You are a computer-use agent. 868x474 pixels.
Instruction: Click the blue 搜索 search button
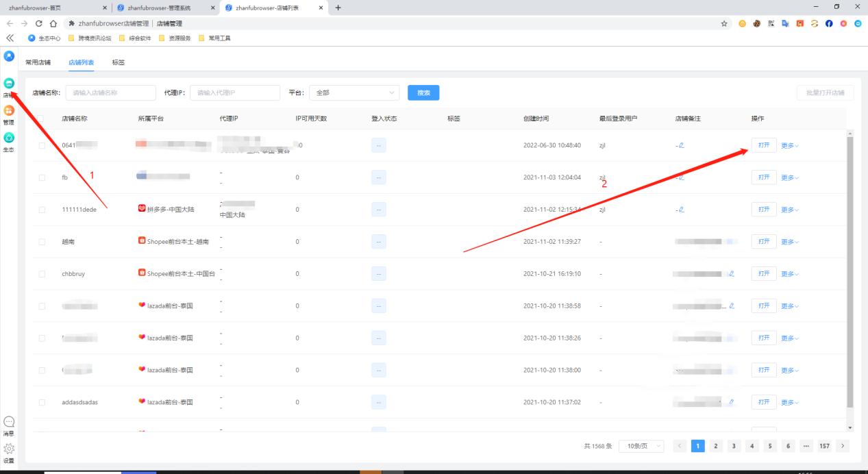click(423, 92)
